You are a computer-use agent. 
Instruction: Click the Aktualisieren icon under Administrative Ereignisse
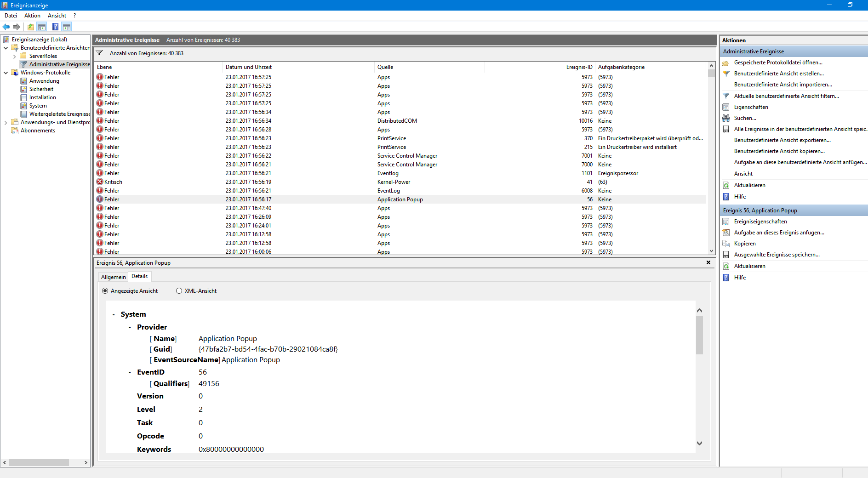click(726, 185)
